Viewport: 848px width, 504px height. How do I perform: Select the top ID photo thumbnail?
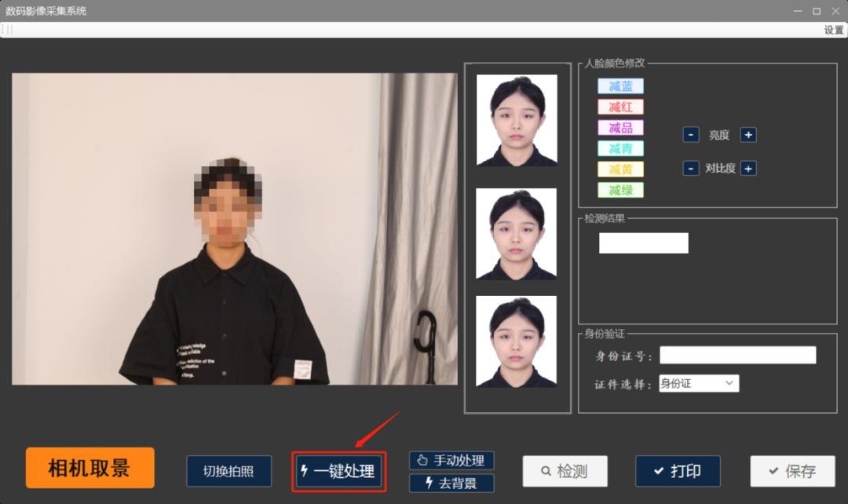517,120
